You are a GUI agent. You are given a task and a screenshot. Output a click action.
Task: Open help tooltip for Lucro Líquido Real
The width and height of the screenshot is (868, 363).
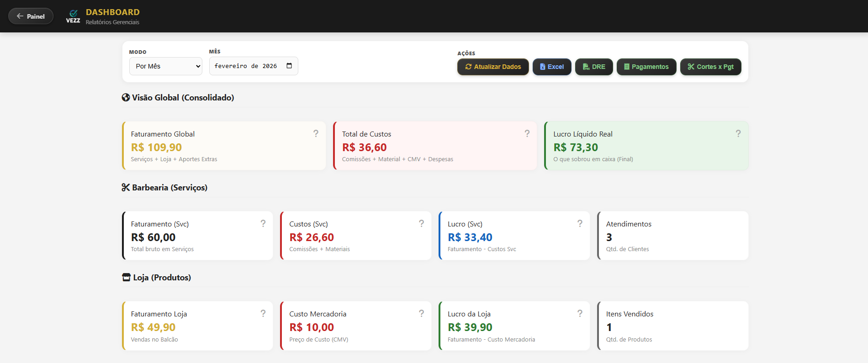[x=738, y=133]
